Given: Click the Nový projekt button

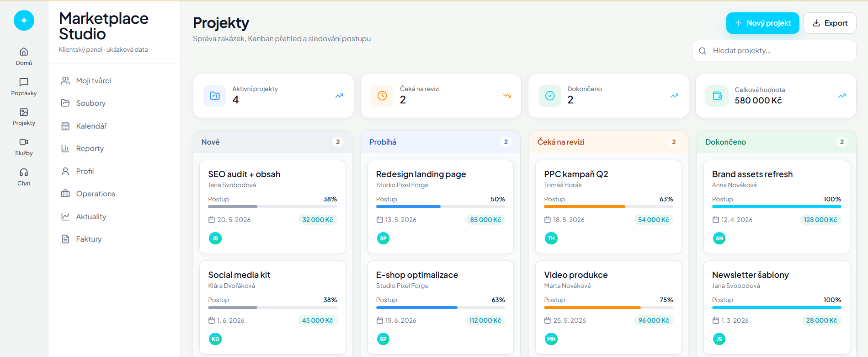Looking at the screenshot, I should coord(762,23).
